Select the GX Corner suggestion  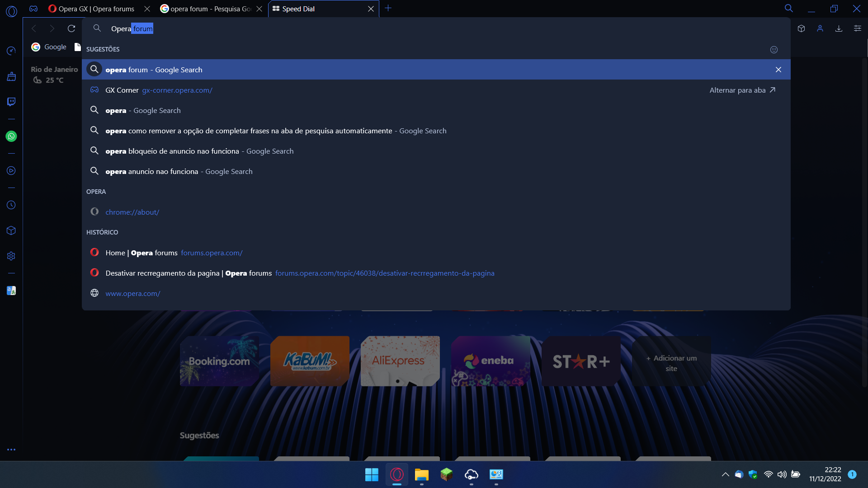pos(436,90)
